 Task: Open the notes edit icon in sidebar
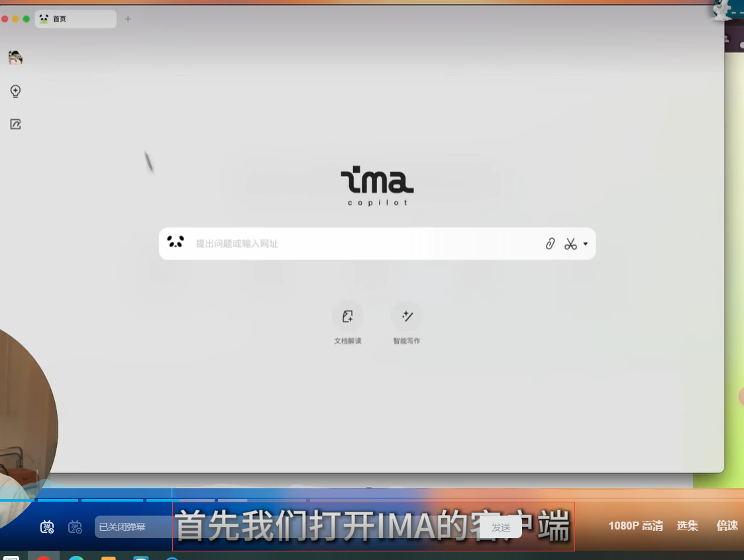pos(16,125)
